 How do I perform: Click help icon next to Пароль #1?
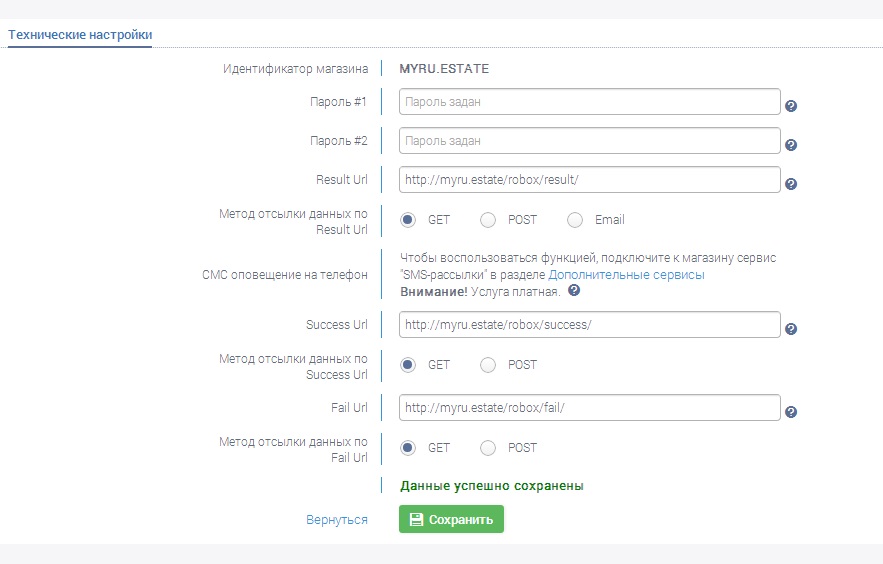click(x=791, y=106)
